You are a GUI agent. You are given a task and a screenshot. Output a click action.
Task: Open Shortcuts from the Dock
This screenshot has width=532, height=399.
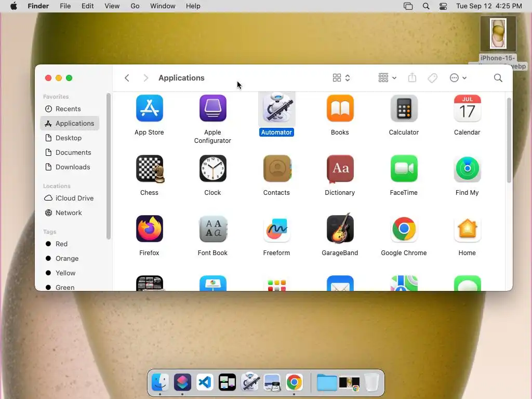182,382
